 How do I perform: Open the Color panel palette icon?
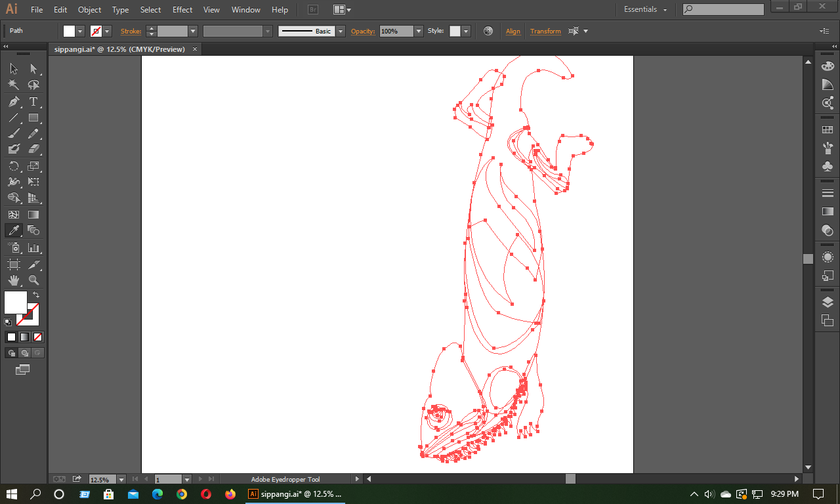(828, 66)
